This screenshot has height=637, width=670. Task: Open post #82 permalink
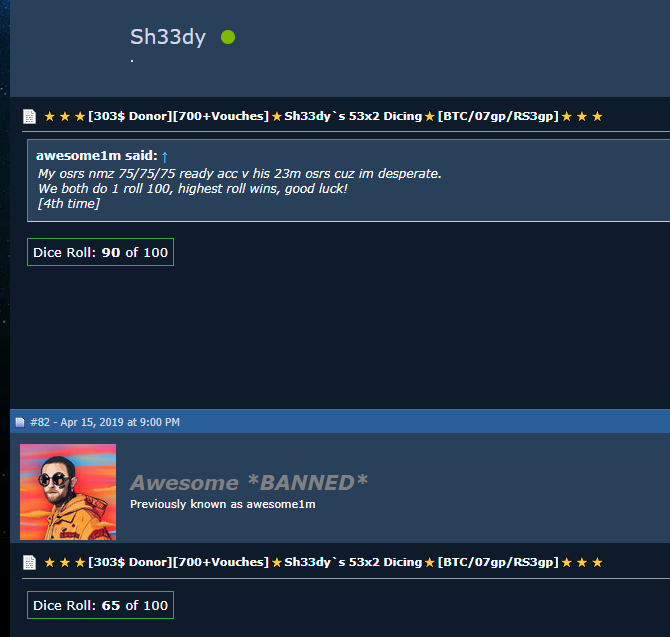pyautogui.click(x=40, y=423)
